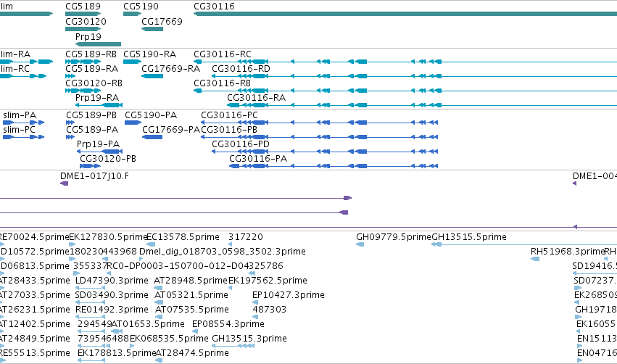Open EST AT28948.5prime
The image size is (617, 364).
point(191,281)
